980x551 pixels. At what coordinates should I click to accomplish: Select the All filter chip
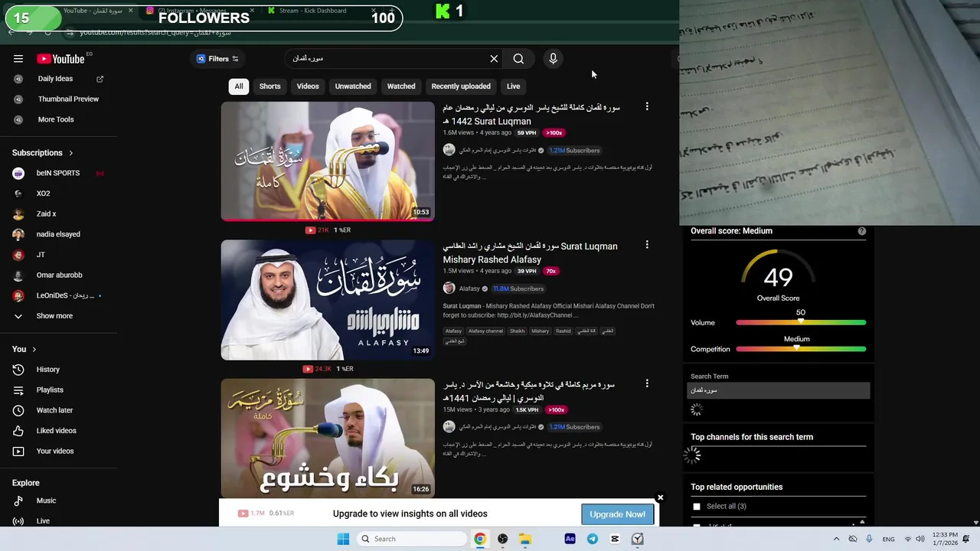[x=239, y=86]
